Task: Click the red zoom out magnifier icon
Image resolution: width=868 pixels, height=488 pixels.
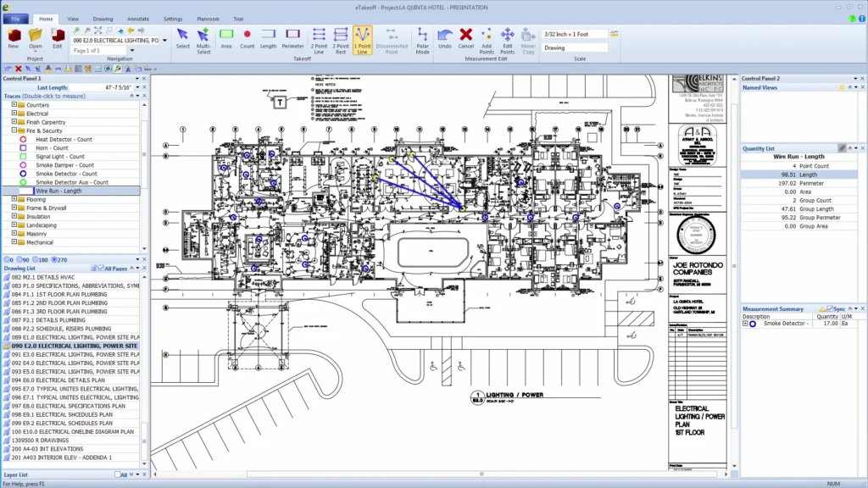Action: click(87, 30)
